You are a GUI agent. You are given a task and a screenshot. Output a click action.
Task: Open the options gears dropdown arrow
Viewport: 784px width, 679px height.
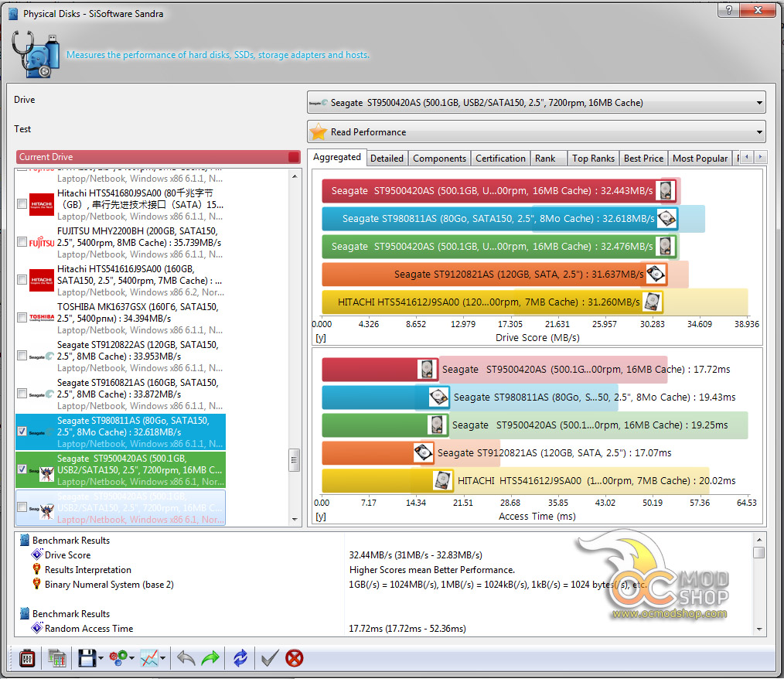(x=131, y=658)
